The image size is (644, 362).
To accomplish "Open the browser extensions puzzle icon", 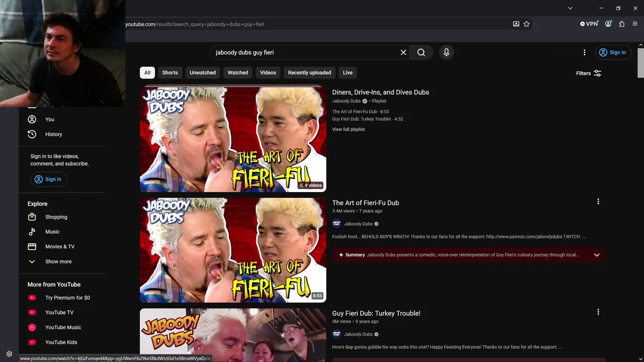I will [x=622, y=24].
